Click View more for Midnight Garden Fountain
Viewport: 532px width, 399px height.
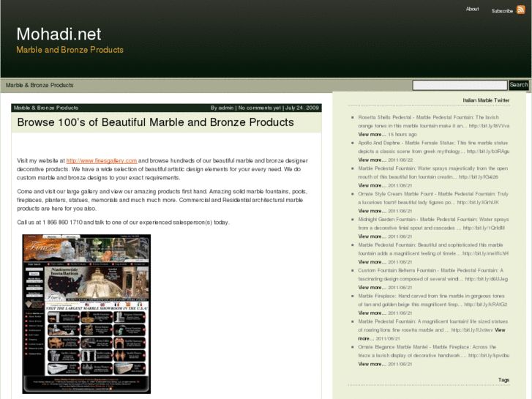[372, 236]
